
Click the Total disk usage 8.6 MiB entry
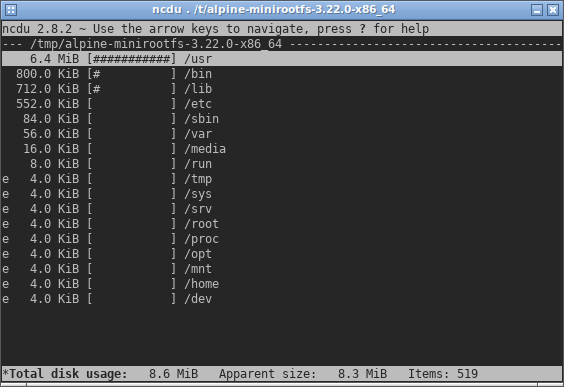(100, 374)
